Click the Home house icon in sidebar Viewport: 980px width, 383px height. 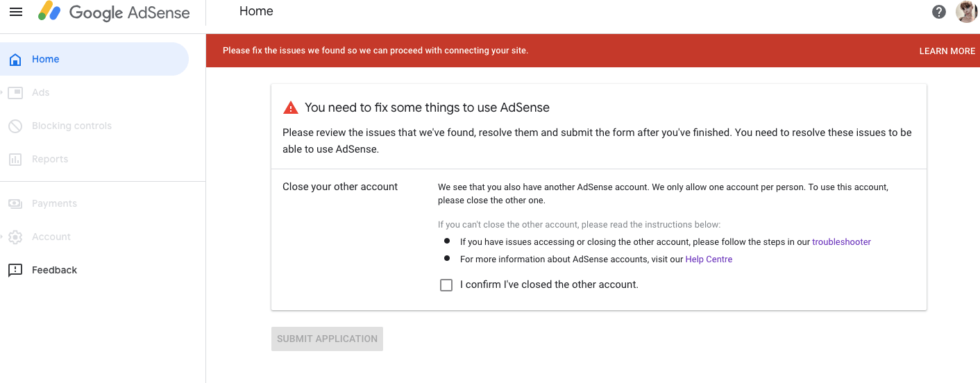15,60
